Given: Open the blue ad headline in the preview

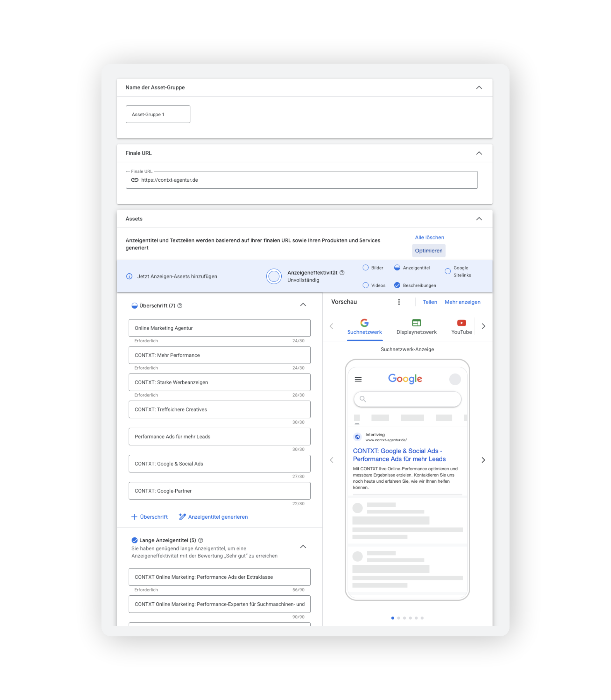Looking at the screenshot, I should coord(399,455).
